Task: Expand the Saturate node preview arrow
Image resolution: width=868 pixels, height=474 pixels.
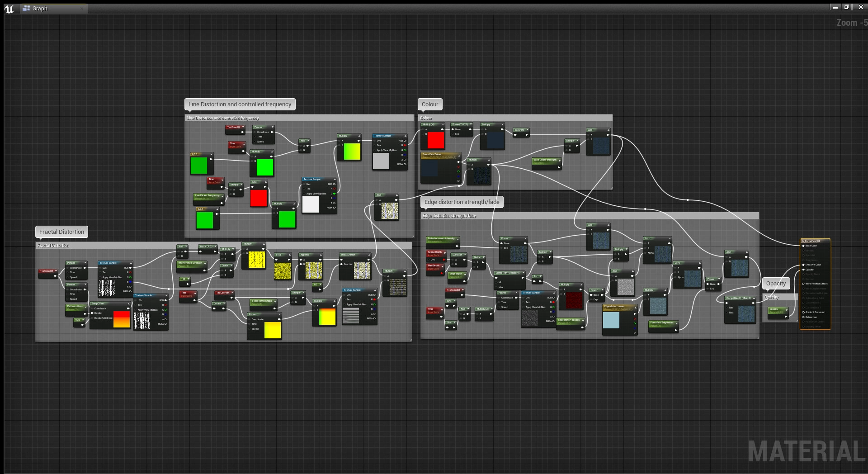Action: click(x=527, y=130)
